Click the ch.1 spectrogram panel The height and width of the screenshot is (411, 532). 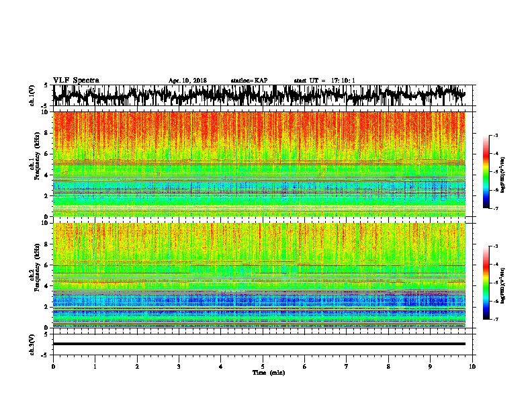(x=259, y=164)
